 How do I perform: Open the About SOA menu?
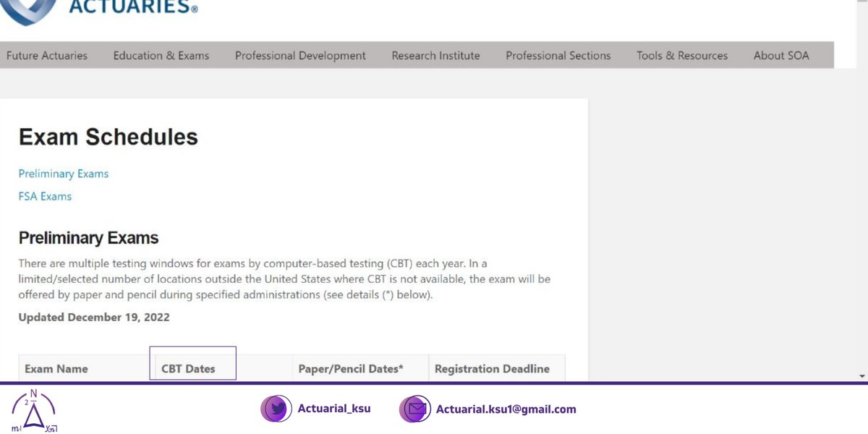(781, 56)
